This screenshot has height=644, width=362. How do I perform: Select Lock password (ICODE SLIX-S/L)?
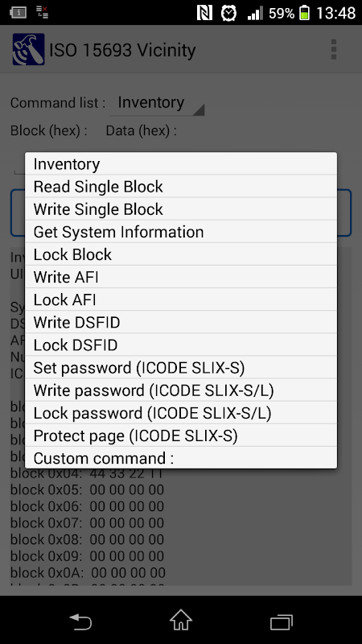click(x=181, y=413)
